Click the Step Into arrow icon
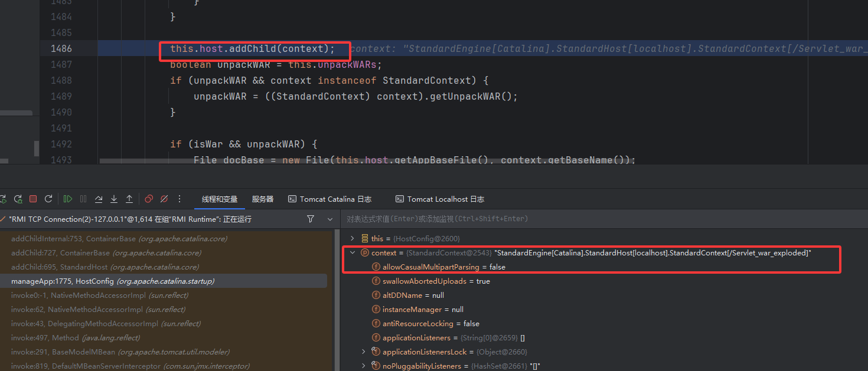The width and height of the screenshot is (868, 371). (x=114, y=199)
